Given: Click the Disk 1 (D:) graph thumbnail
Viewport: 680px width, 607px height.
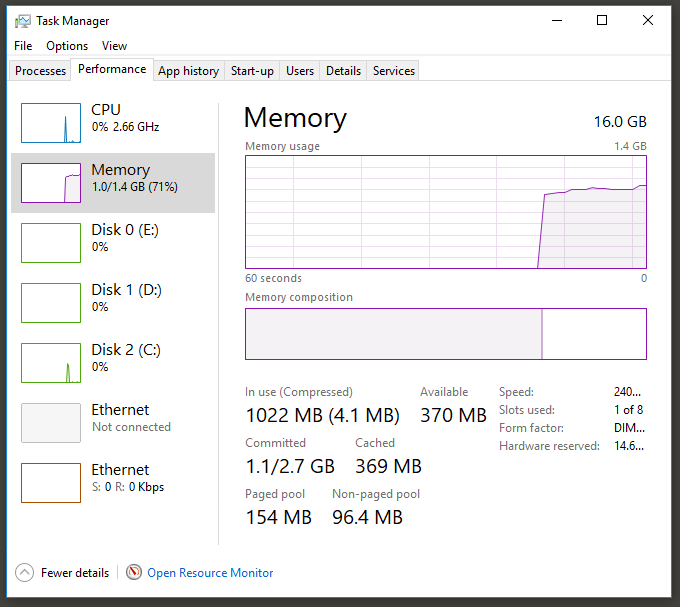Looking at the screenshot, I should (51, 303).
